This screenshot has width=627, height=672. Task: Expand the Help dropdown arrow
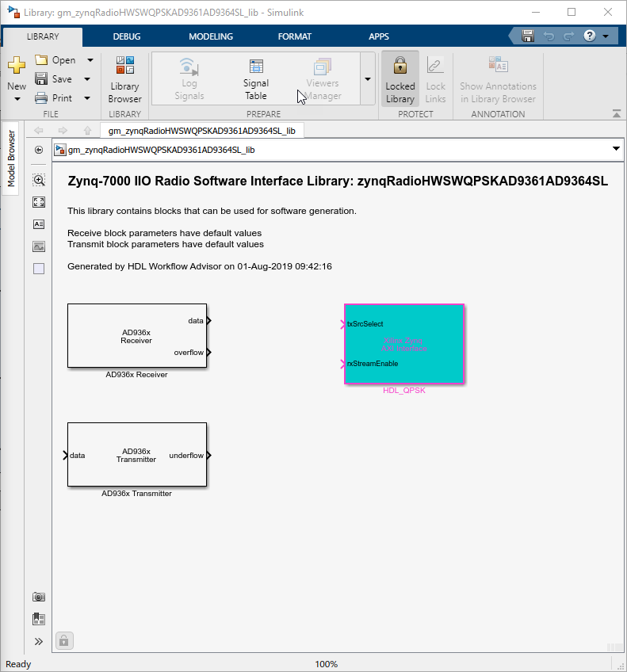pos(606,36)
